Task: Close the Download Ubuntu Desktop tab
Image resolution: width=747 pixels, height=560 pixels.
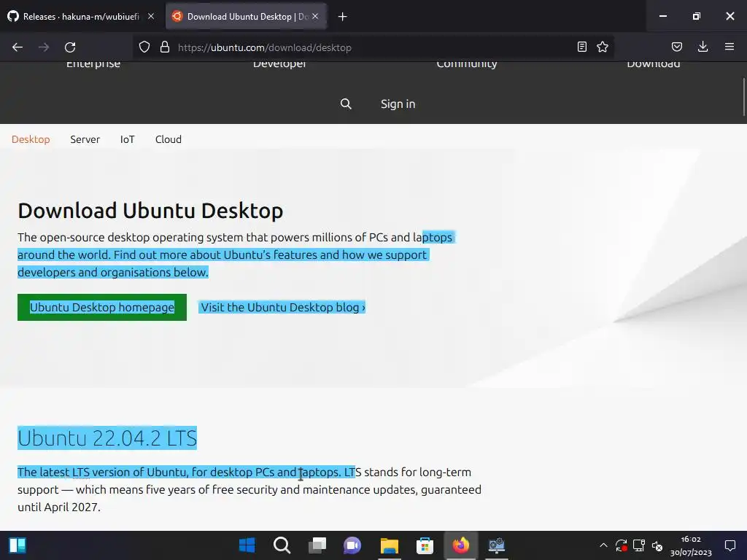Action: (x=315, y=16)
